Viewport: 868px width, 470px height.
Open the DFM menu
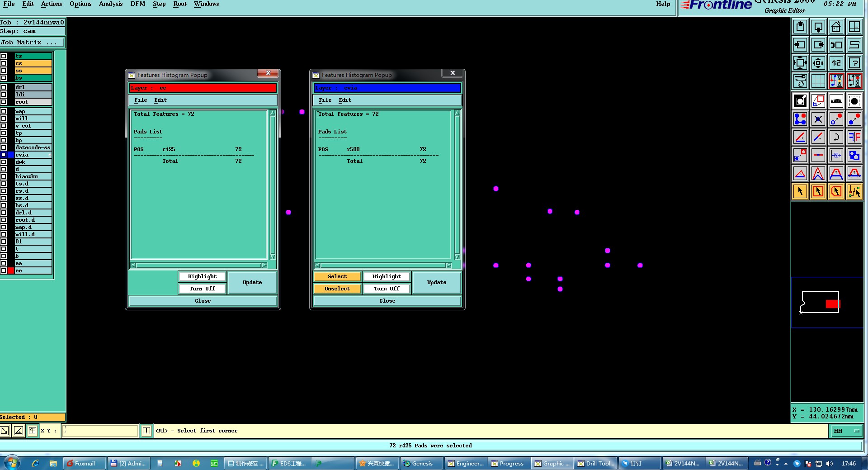point(137,4)
